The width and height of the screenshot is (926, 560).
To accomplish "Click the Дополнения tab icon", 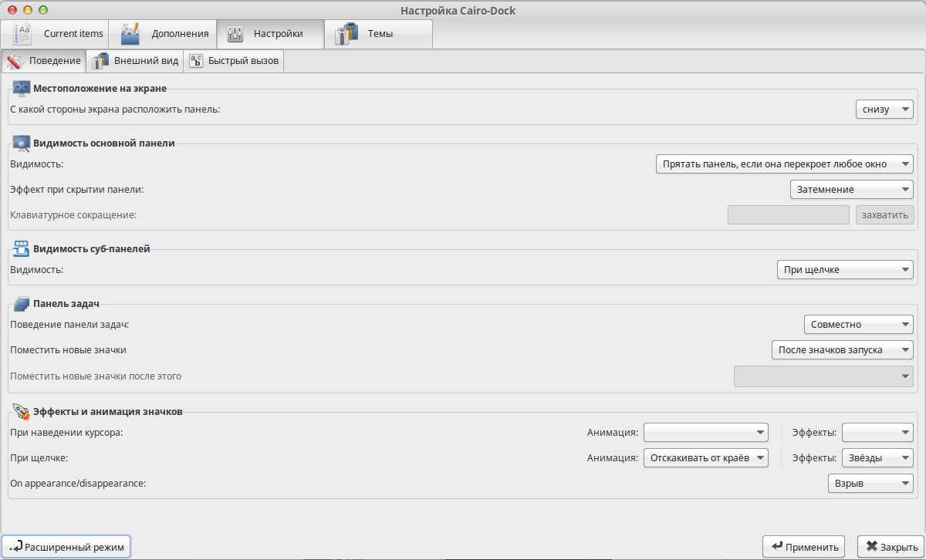I will coord(130,33).
